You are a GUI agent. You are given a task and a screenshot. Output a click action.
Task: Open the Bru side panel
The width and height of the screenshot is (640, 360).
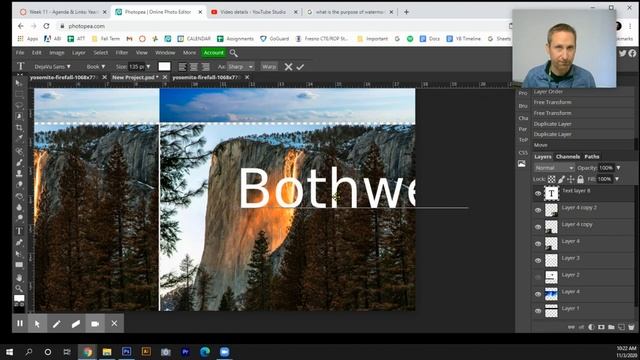click(523, 106)
